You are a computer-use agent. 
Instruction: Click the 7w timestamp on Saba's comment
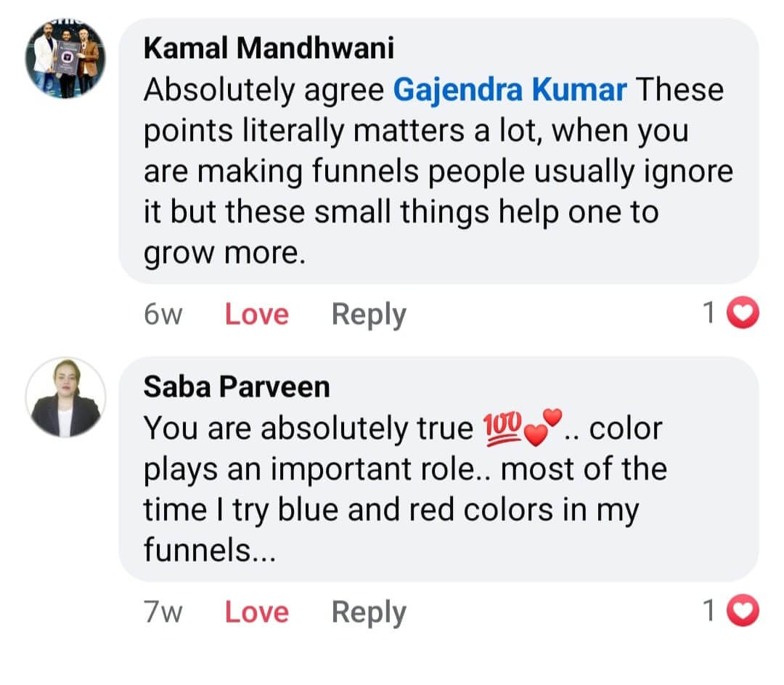pyautogui.click(x=163, y=611)
